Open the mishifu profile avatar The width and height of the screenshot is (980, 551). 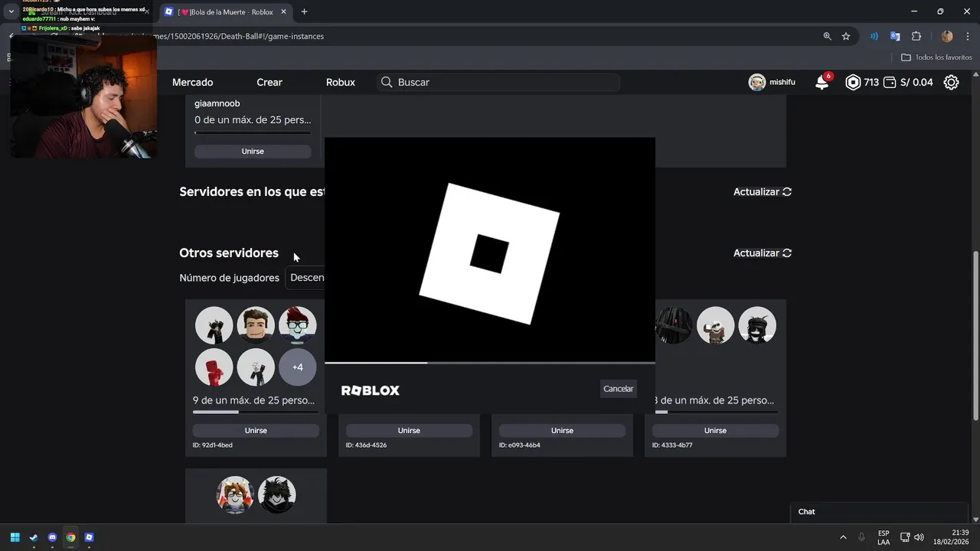pos(757,83)
